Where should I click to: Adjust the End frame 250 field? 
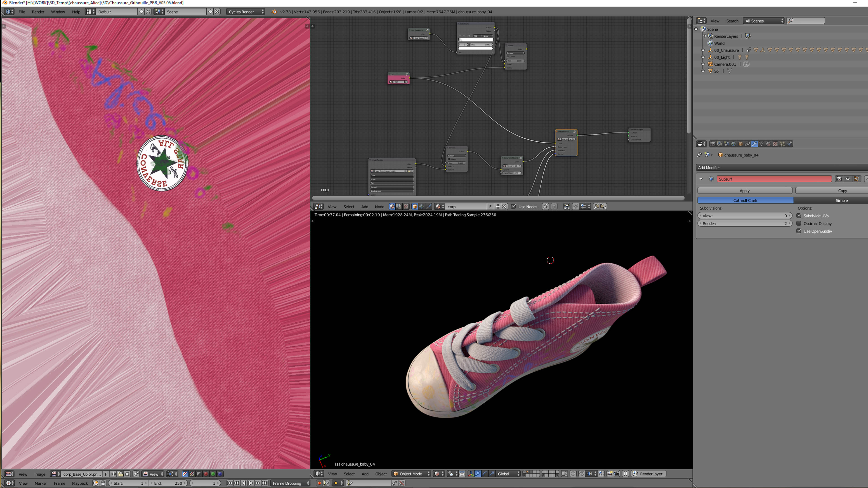[168, 483]
